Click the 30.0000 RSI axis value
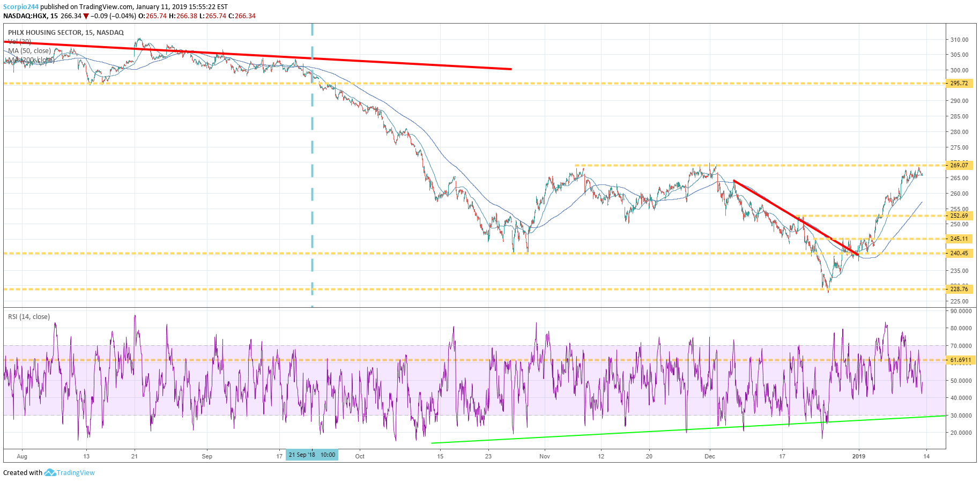Image resolution: width=980 pixels, height=482 pixels. tap(961, 416)
